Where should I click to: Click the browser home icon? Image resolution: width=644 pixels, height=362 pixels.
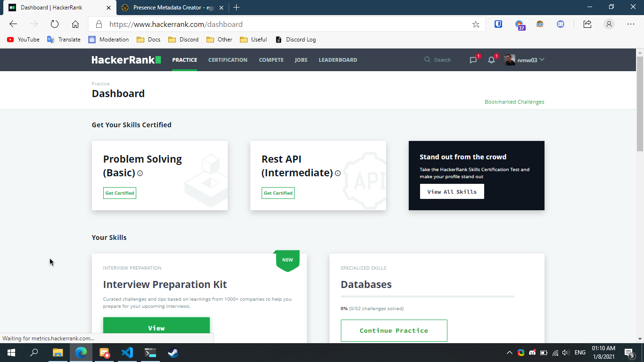pos(75,24)
